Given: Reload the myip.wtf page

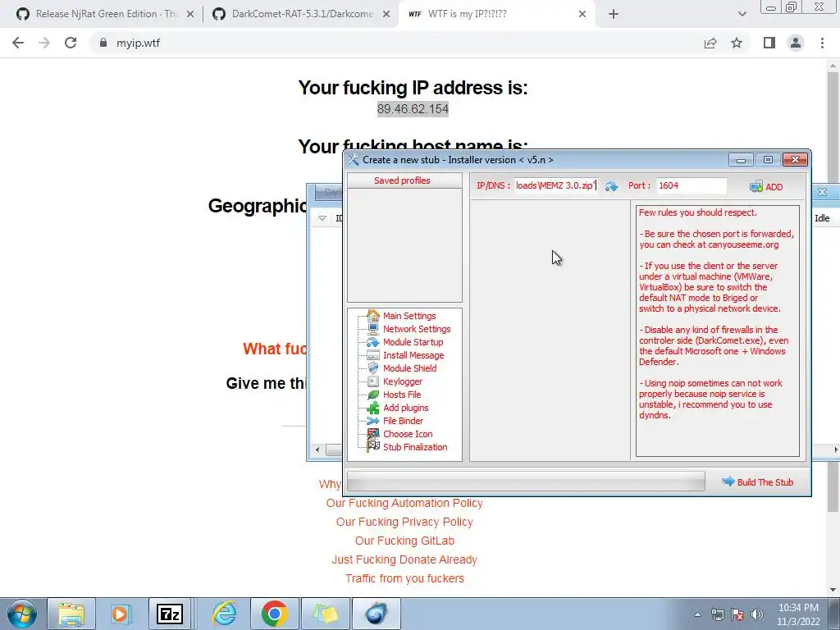Looking at the screenshot, I should click(71, 43).
